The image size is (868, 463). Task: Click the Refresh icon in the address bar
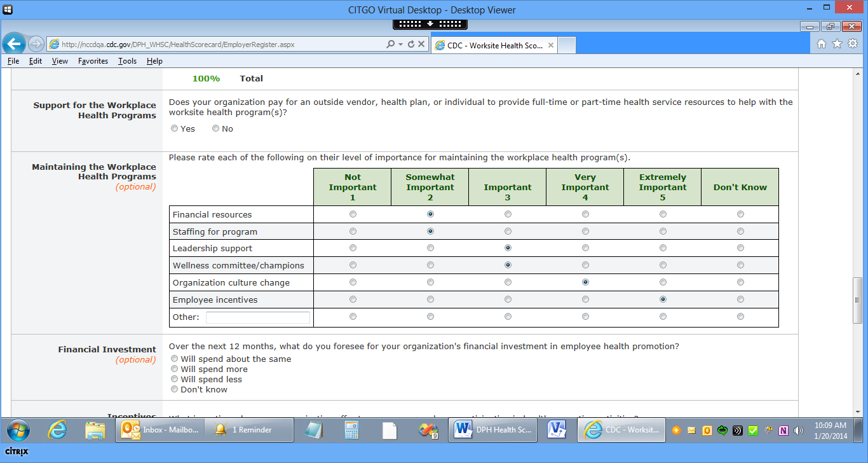coord(411,45)
